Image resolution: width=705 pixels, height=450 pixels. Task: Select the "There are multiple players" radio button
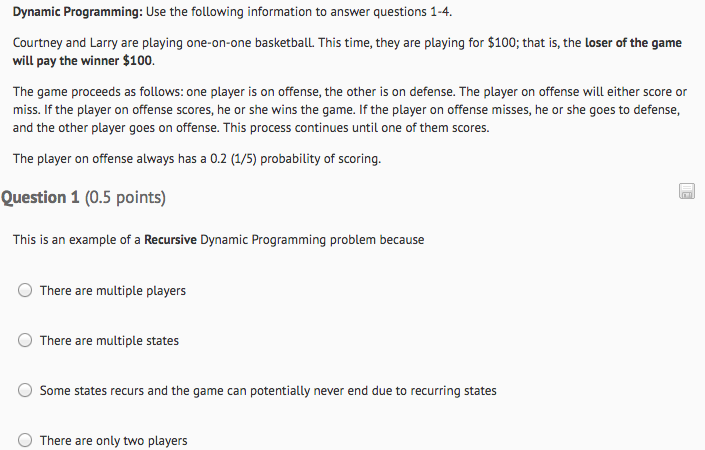click(25, 290)
